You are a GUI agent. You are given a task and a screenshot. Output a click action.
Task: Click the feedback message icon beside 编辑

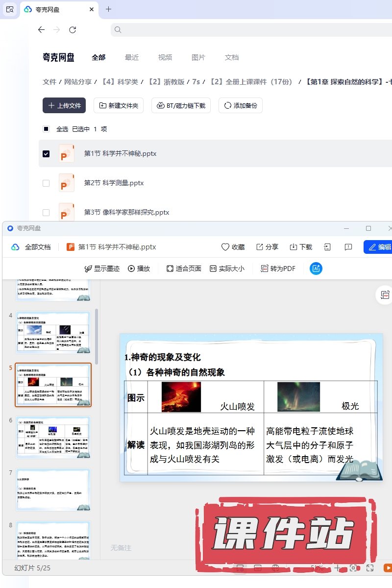tap(348, 247)
